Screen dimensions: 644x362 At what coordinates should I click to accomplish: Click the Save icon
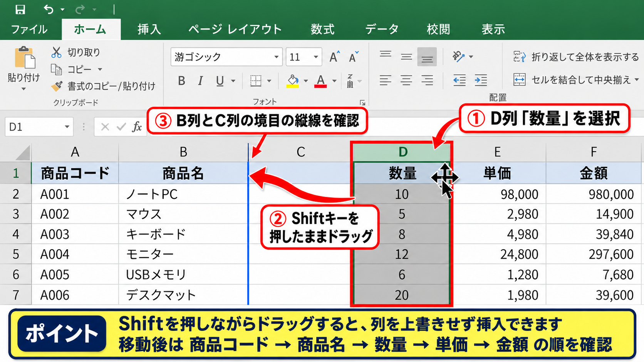(20, 9)
